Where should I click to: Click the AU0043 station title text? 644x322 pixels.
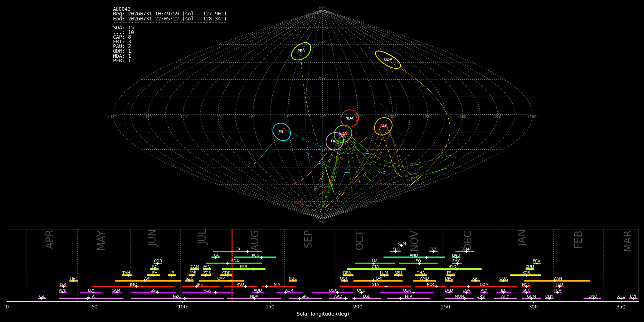[122, 9]
